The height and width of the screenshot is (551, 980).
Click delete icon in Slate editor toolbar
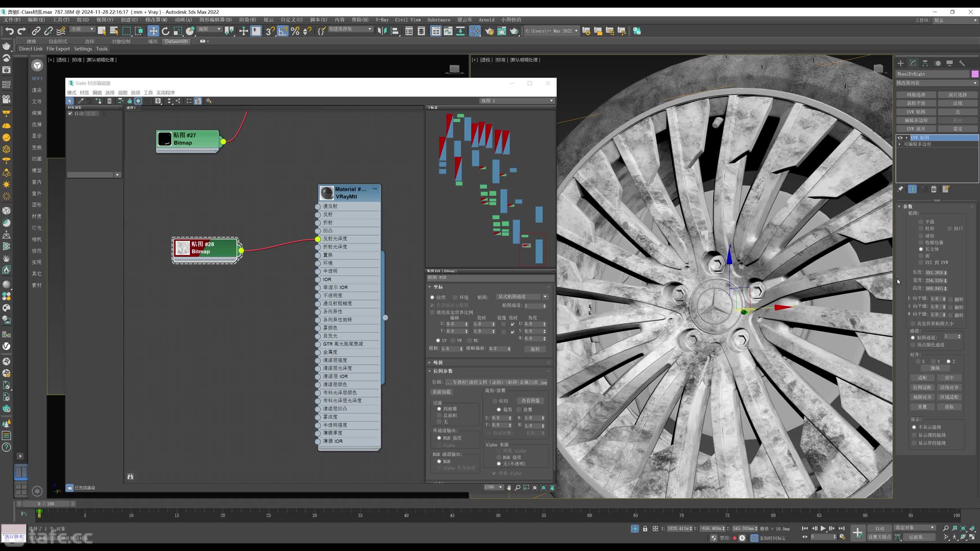click(109, 101)
